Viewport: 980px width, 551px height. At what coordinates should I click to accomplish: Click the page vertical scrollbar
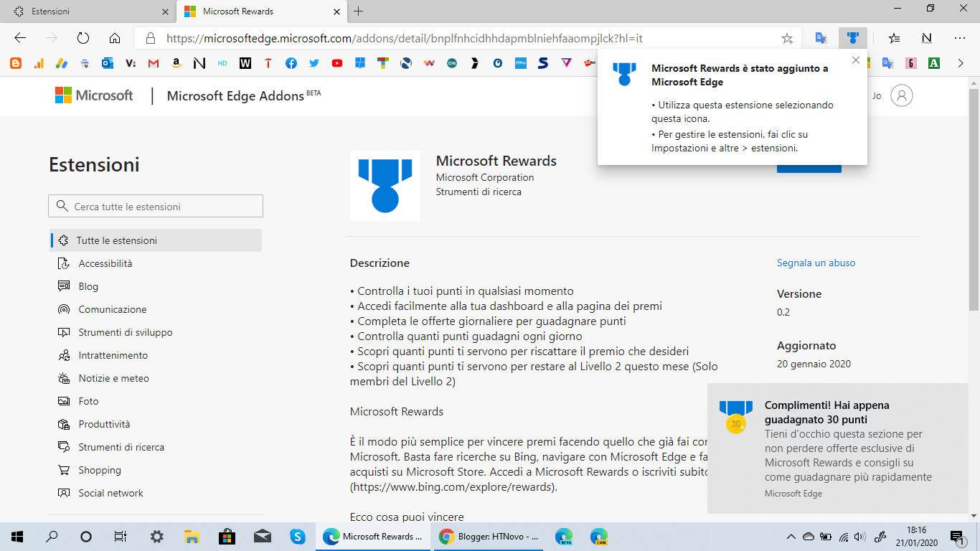coord(974,199)
